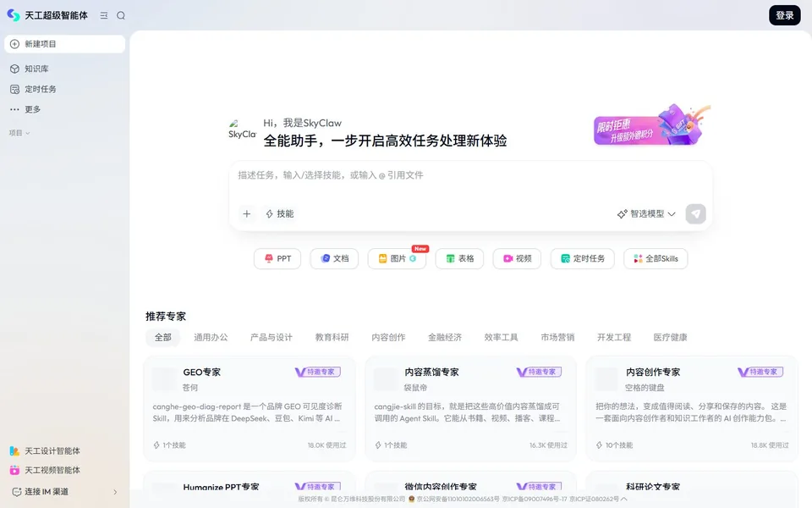Switch to 市场营销 tab
812x508 pixels.
pyautogui.click(x=557, y=338)
